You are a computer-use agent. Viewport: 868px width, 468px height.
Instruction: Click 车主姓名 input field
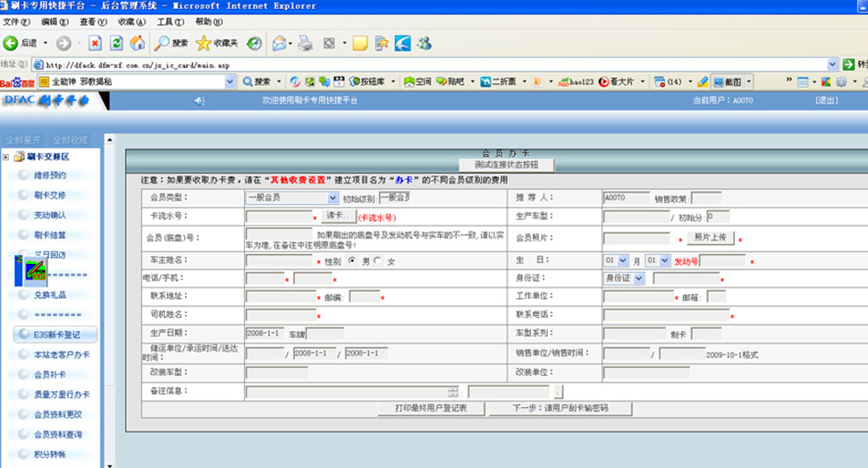pos(279,260)
